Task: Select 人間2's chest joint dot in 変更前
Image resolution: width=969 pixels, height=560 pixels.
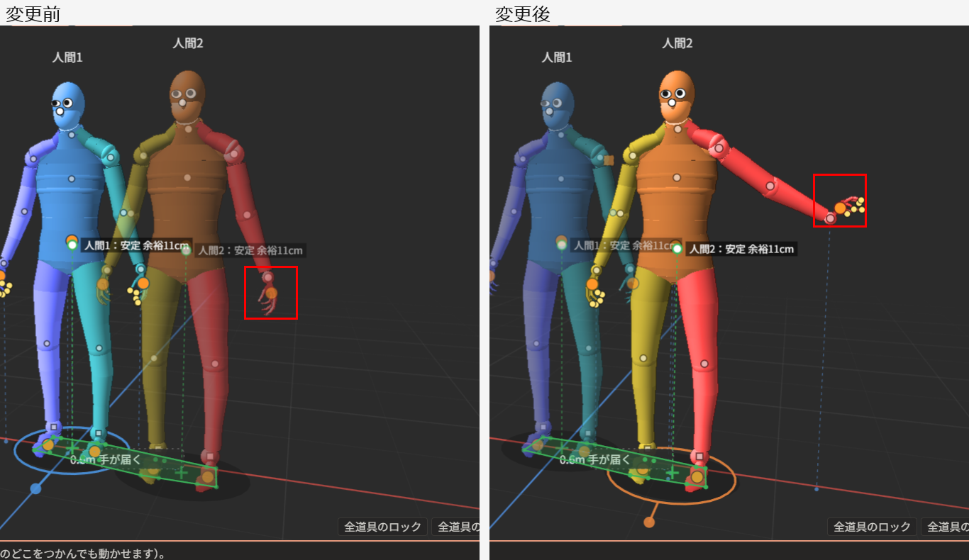Action: pyautogui.click(x=187, y=178)
